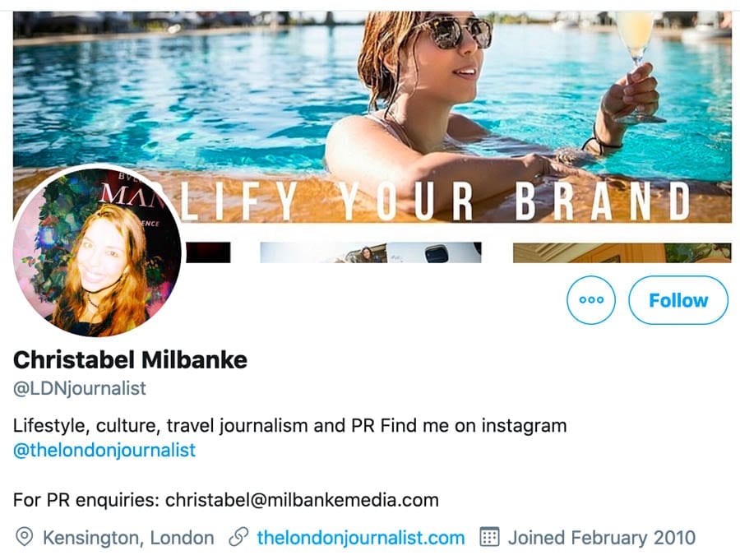This screenshot has height=560, width=740.
Task: Visit the @thelondonjournalist Instagram mention
Action: (104, 451)
